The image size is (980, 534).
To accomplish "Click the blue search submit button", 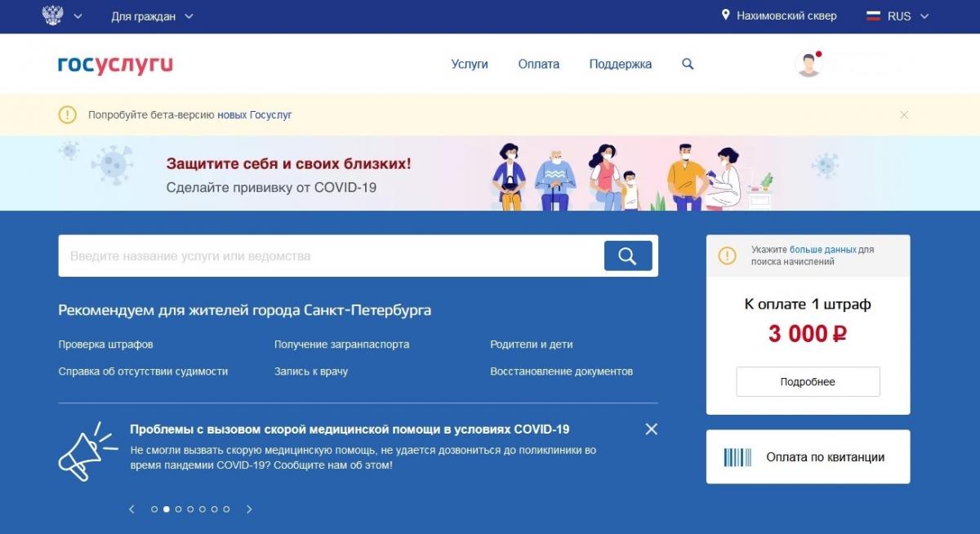I will [628, 256].
